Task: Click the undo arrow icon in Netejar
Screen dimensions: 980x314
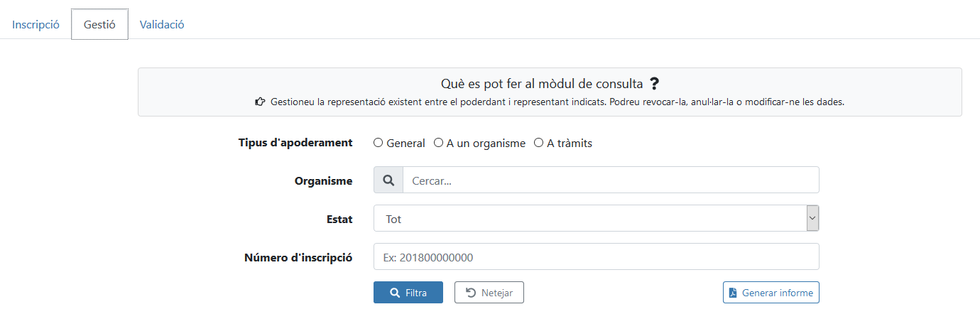Action: 471,293
